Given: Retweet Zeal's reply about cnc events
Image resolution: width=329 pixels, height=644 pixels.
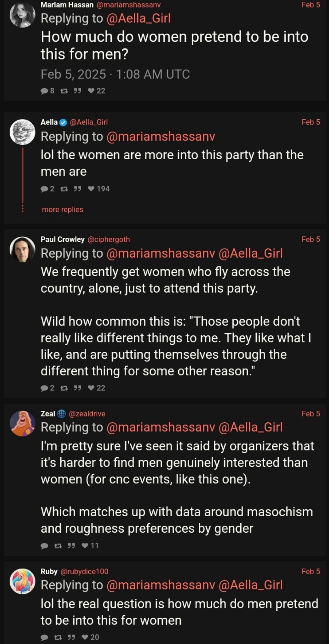Looking at the screenshot, I should 58,546.
